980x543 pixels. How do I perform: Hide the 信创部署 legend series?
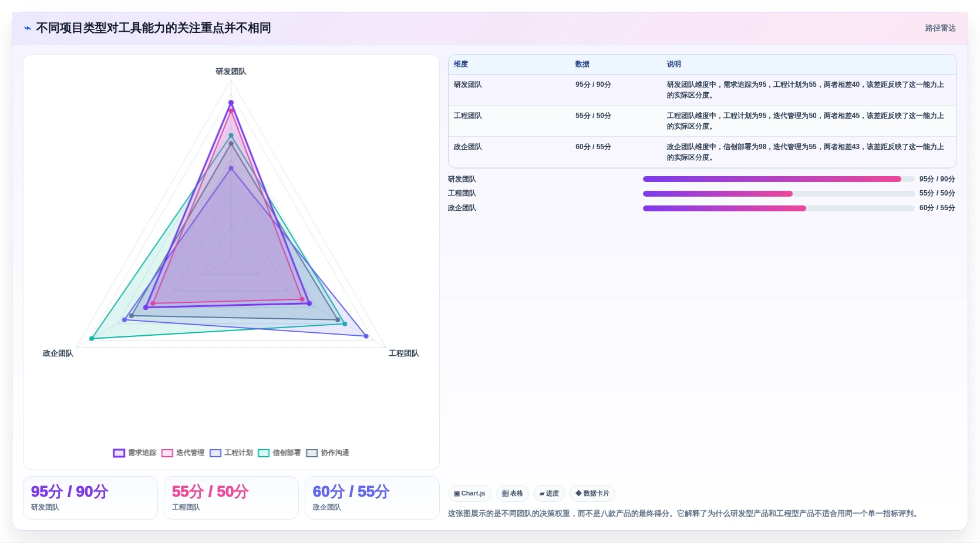[279, 453]
